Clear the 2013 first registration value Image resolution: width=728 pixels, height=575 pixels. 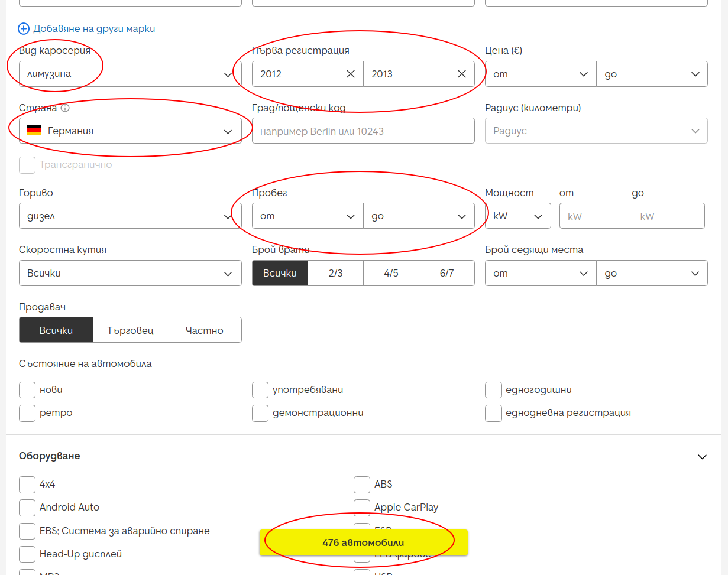[462, 74]
